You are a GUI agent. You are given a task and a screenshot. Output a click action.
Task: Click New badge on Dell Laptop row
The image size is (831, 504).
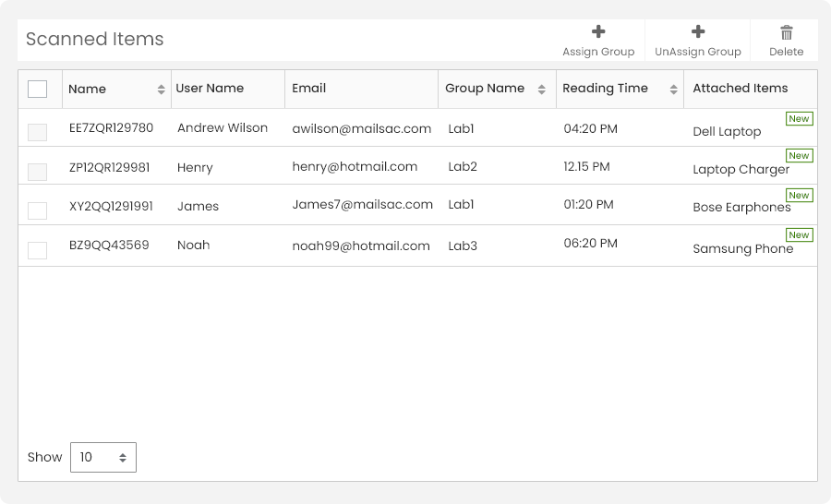click(799, 119)
